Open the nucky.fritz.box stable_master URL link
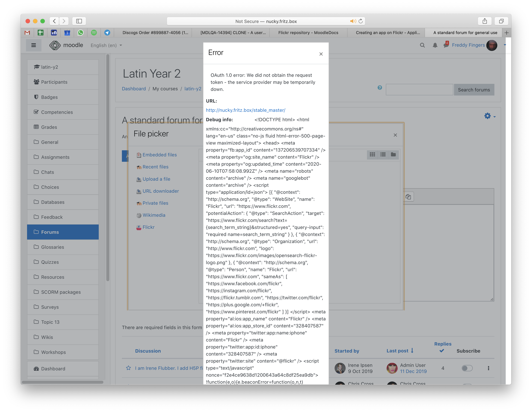The width and height of the screenshot is (532, 412). [x=245, y=110]
